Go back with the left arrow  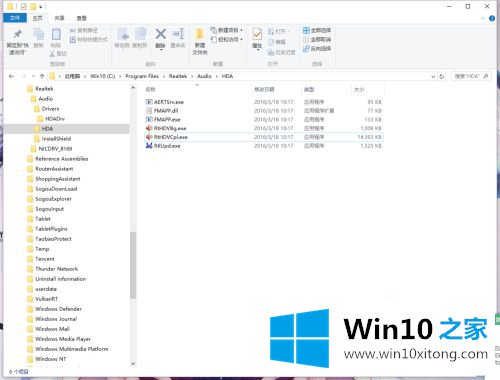[x=11, y=76]
